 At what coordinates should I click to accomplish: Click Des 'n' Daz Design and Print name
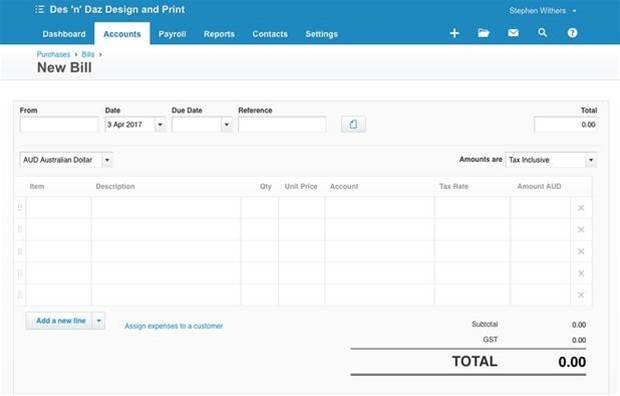click(x=117, y=9)
